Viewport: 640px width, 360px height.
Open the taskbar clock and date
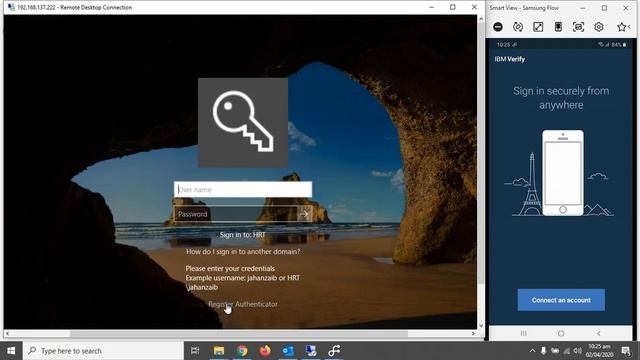point(600,351)
